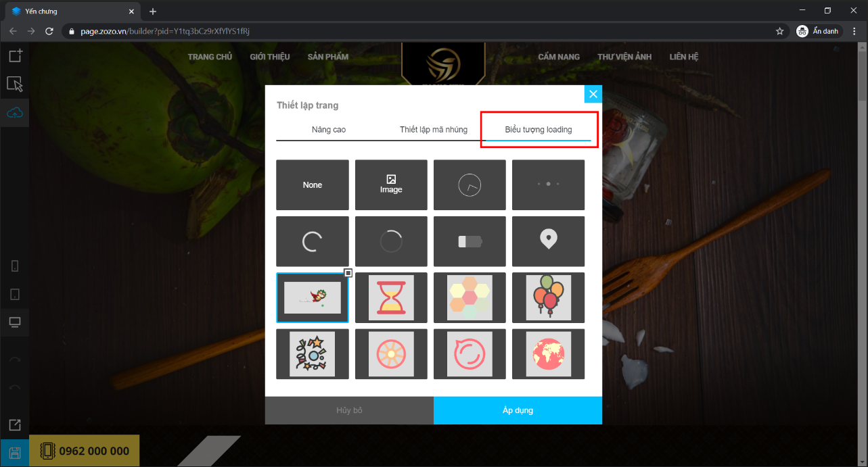868x467 pixels.
Task: Close the Thiết lập trang dialog
Action: pyautogui.click(x=593, y=94)
